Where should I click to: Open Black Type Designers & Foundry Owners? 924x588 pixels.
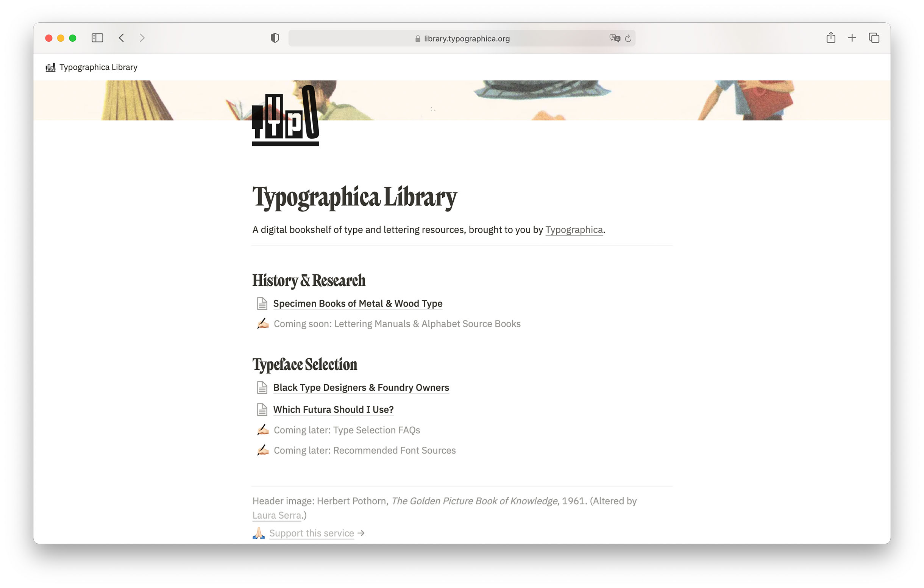(361, 388)
